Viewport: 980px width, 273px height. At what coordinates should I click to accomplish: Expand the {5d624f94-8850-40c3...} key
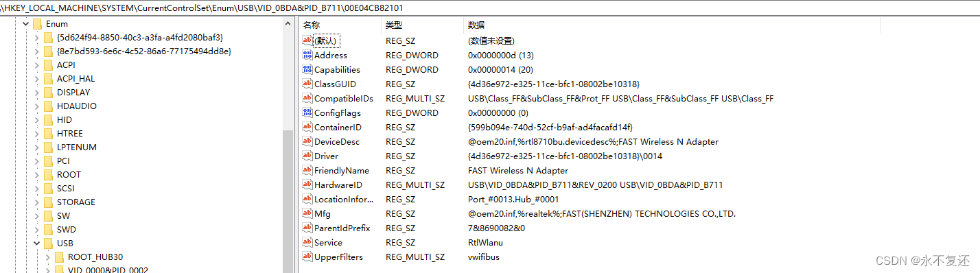click(36, 37)
